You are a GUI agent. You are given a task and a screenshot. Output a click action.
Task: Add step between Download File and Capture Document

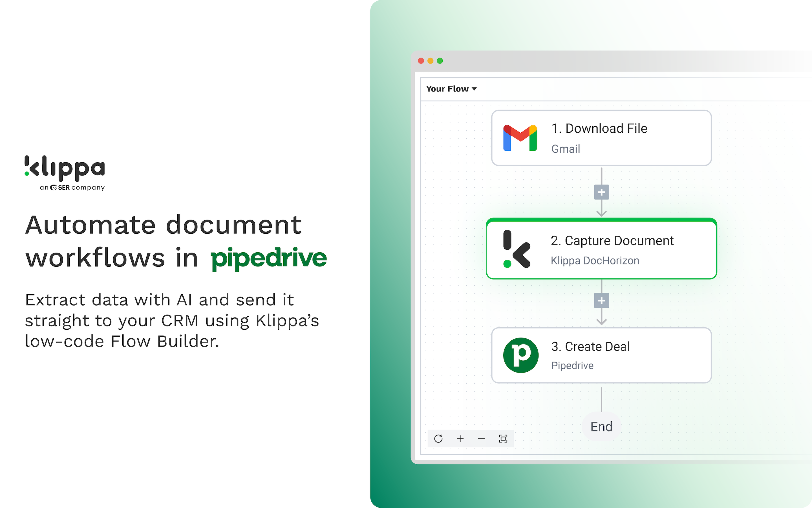[601, 192]
